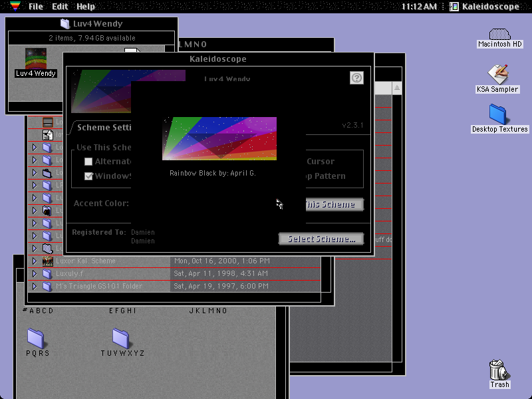This screenshot has height=399, width=532.
Task: Toggle the Alternate checkbox in Kaleidoscope
Action: (88, 162)
